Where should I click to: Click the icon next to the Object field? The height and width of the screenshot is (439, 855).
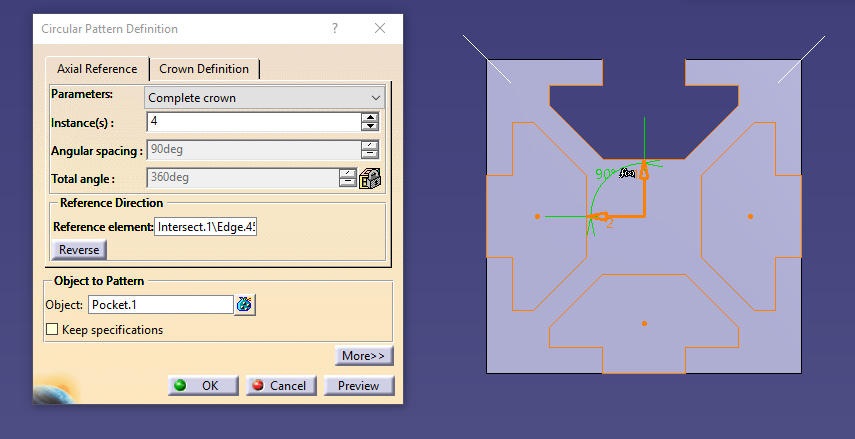[x=245, y=304]
